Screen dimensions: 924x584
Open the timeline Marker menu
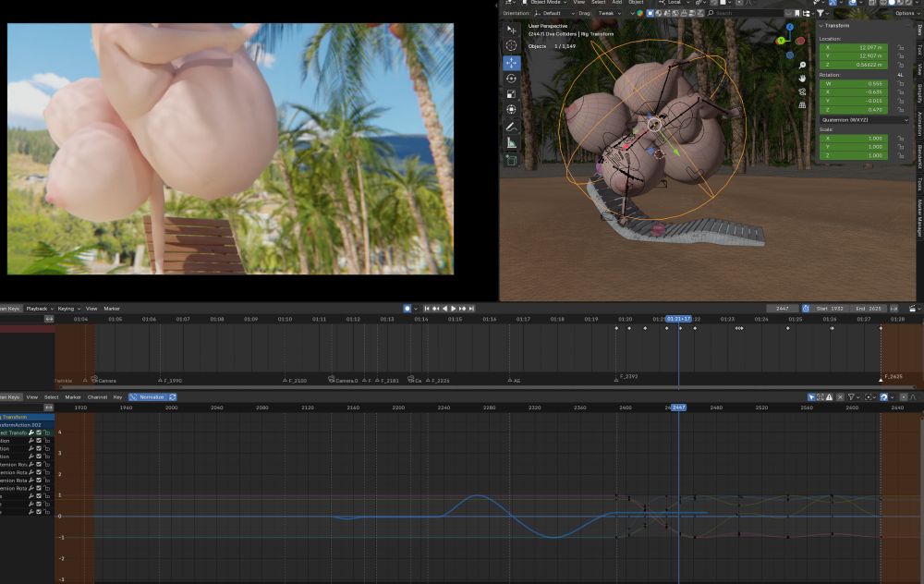[112, 309]
